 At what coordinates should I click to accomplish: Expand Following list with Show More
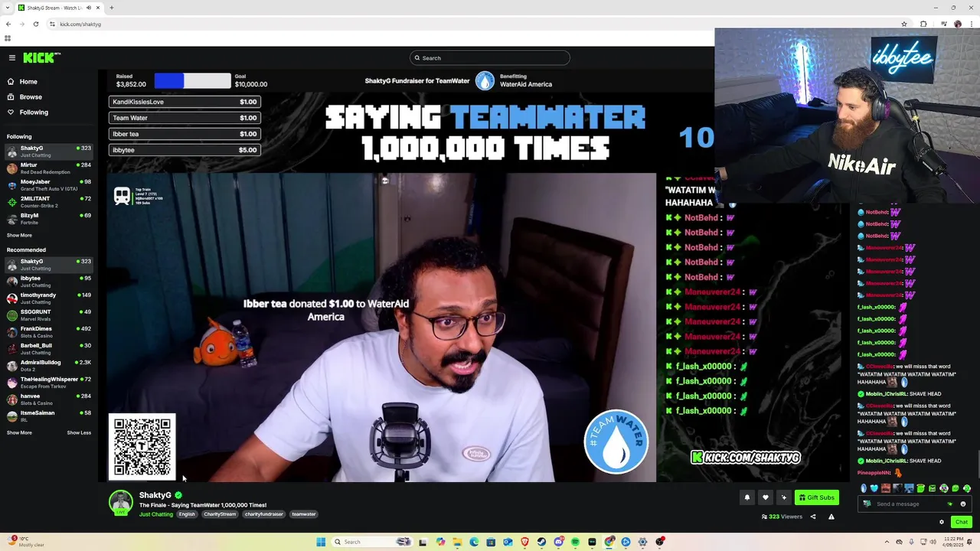(x=19, y=236)
